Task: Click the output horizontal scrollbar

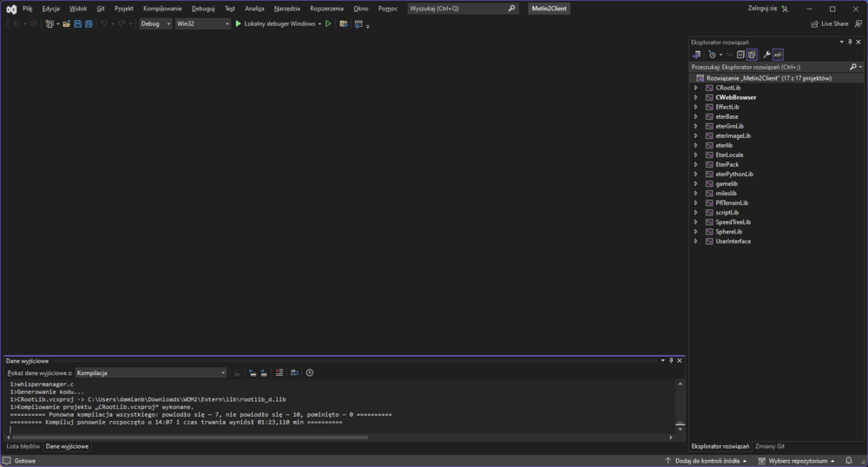Action: tap(190, 437)
